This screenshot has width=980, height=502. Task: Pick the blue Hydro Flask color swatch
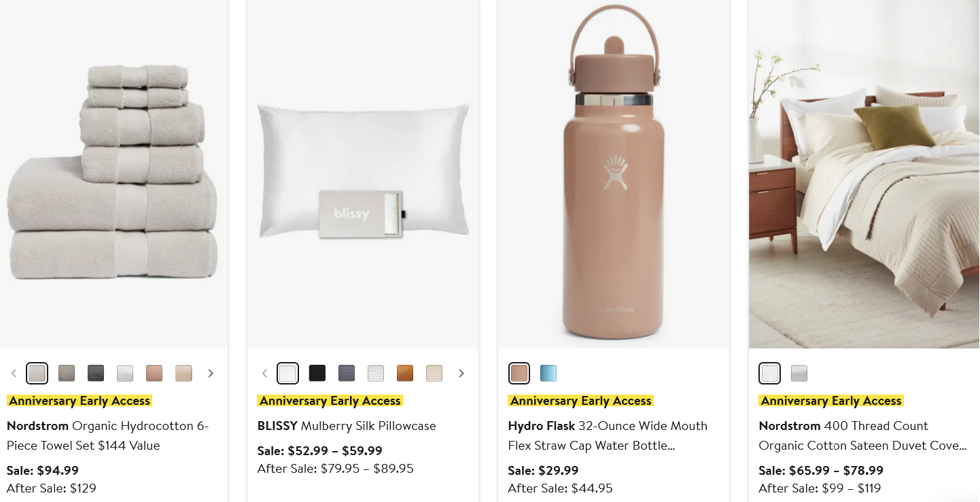click(x=548, y=373)
